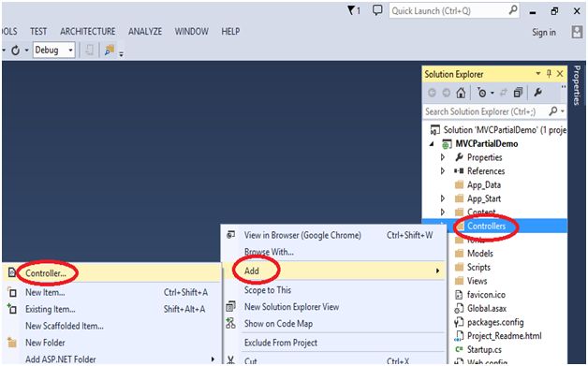Image resolution: width=588 pixels, height=366 pixels.
Task: Choose View in Browser (Google Chrome)
Action: pos(333,235)
